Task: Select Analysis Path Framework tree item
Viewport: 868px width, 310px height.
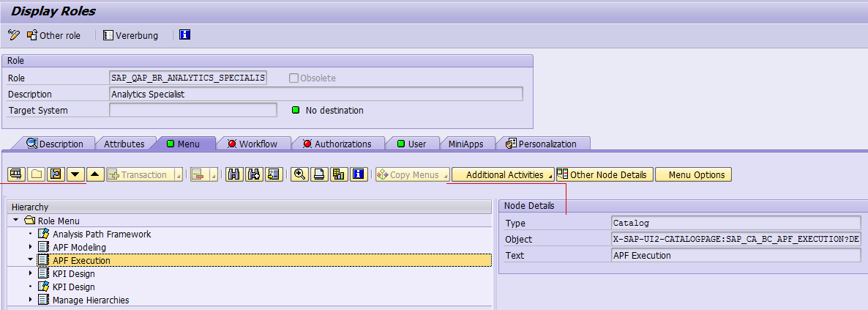Action: pyautogui.click(x=102, y=234)
